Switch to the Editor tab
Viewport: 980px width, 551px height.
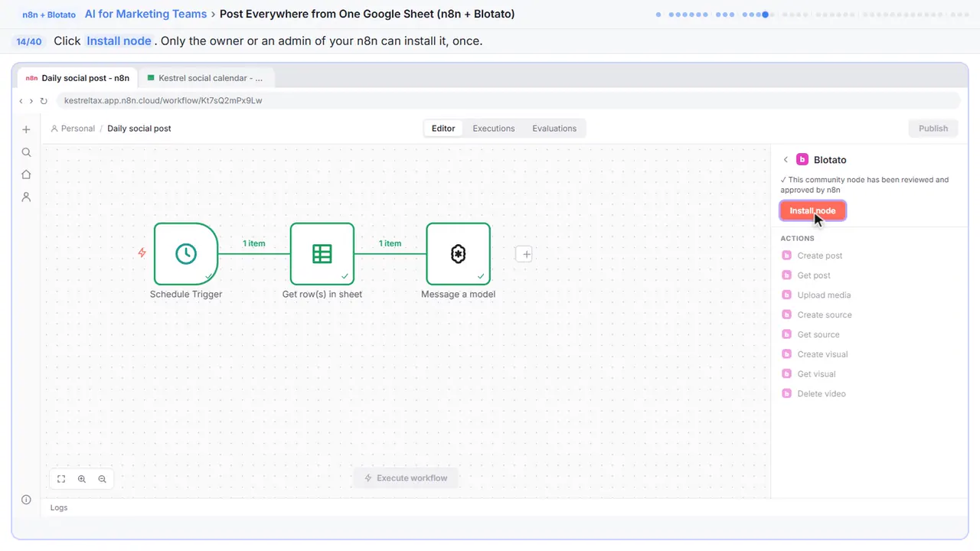[443, 129]
